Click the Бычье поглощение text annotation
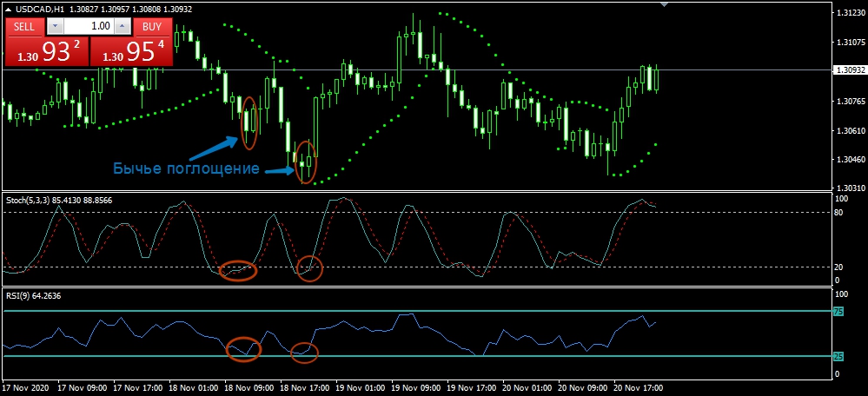This screenshot has height=396, width=868. pos(186,168)
